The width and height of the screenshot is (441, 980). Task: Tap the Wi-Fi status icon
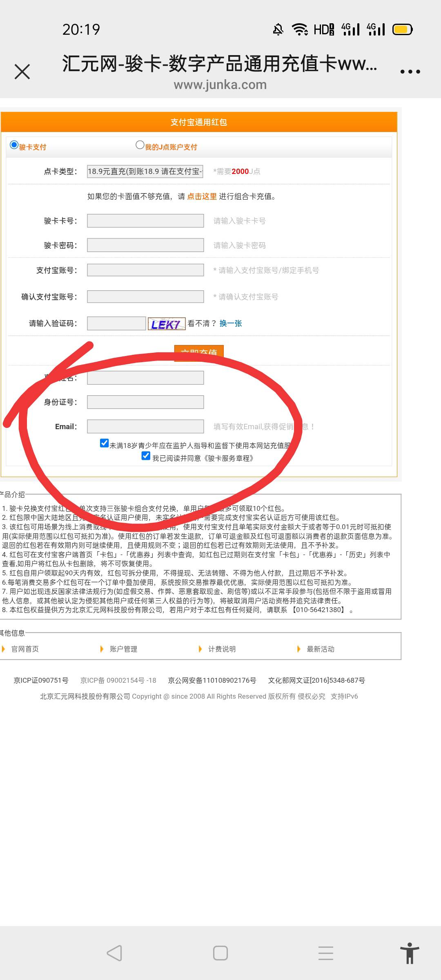[300, 29]
